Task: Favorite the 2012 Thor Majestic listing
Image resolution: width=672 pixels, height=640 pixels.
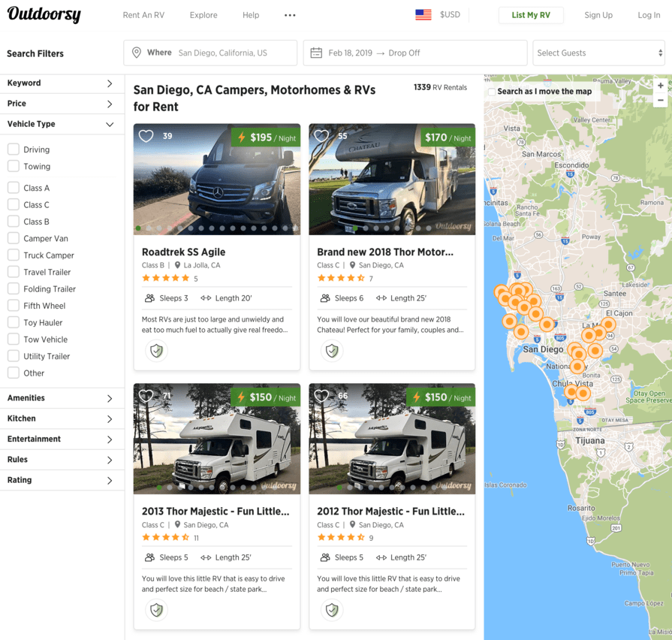Action: [x=321, y=396]
